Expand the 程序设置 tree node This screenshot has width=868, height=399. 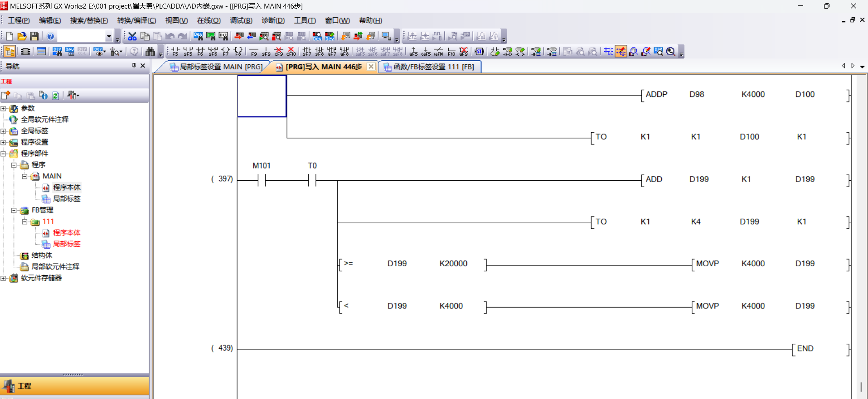point(3,143)
